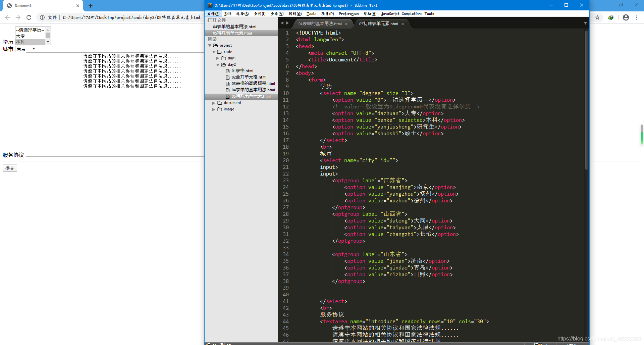The width and height of the screenshot is (644, 345).
Task: Open the 项目(P) menu
Action: pyautogui.click(x=327, y=14)
